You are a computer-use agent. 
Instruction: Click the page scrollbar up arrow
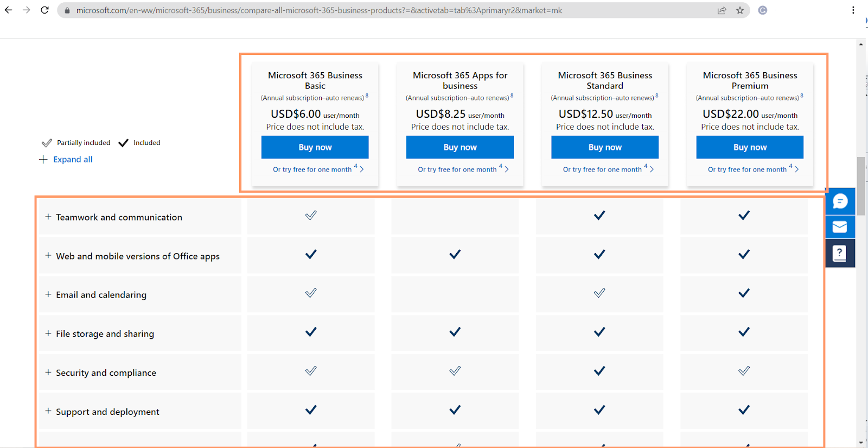[x=861, y=44]
